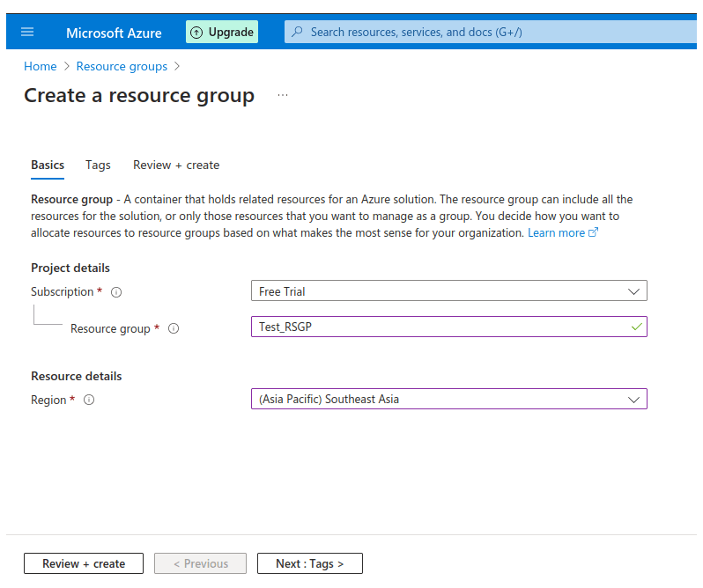703x588 pixels.
Task: Show Resource group info tooltip icon
Action: tap(174, 328)
